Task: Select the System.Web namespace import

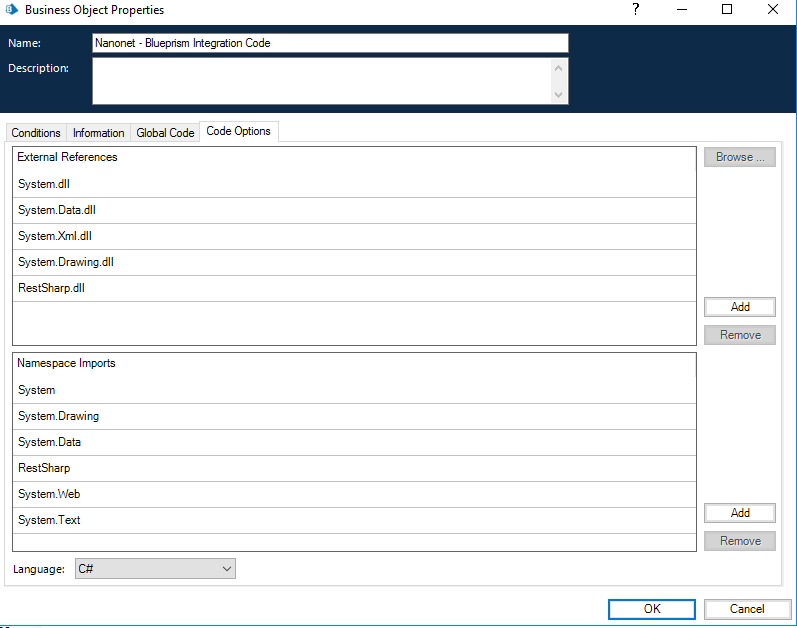Action: (354, 494)
